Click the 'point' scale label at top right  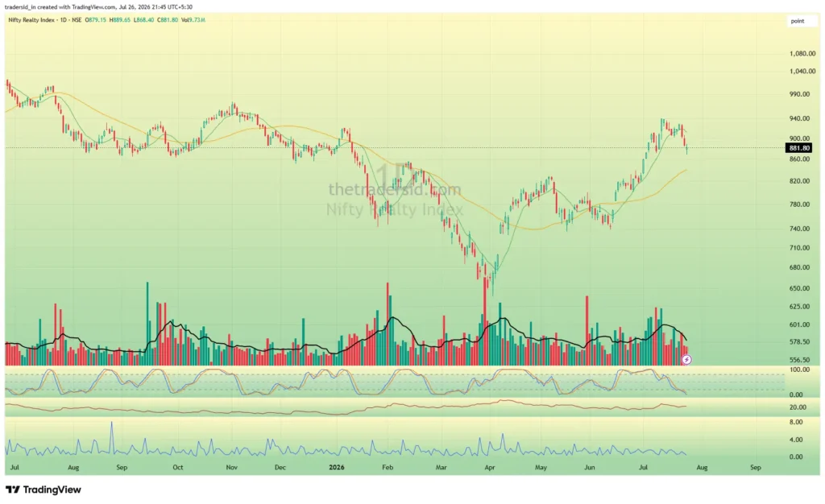(797, 21)
